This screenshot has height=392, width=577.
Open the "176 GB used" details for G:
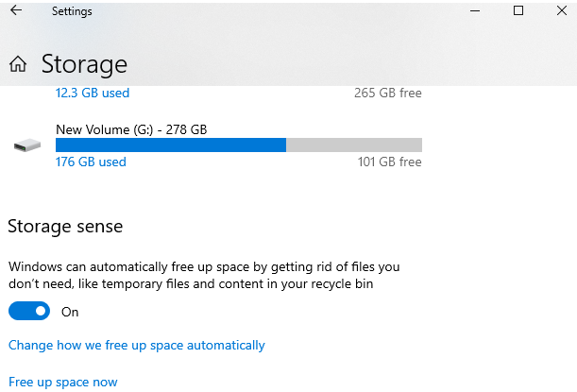coord(91,162)
